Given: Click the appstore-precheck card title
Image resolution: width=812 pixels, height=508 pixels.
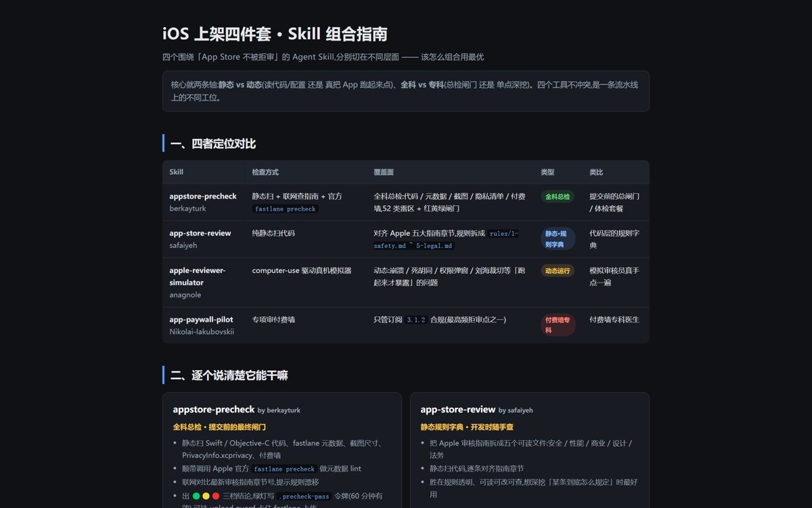Looking at the screenshot, I should point(214,409).
